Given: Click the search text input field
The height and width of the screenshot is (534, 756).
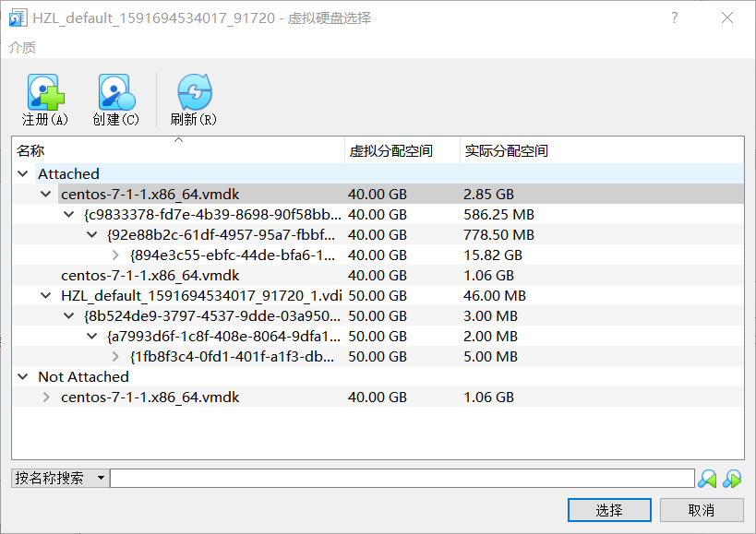Looking at the screenshot, I should point(402,478).
